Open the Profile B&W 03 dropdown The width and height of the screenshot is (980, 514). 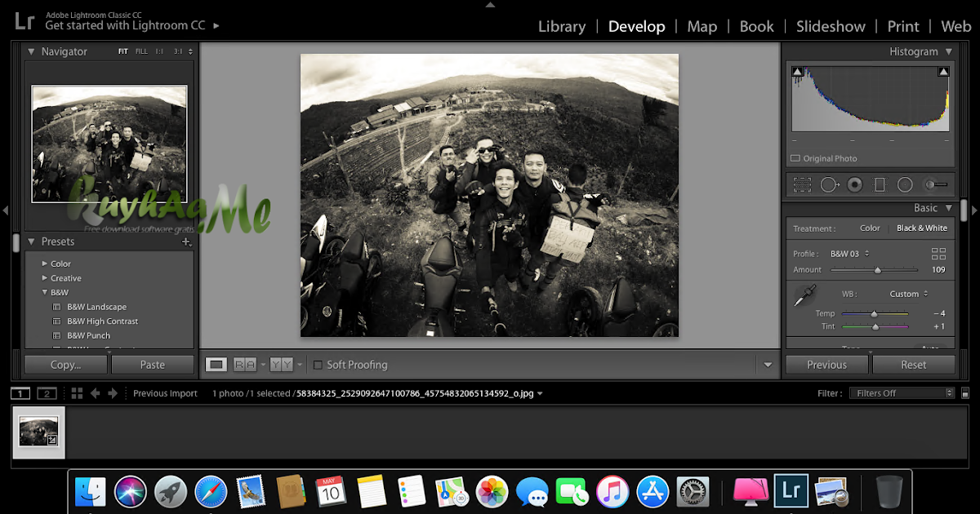tap(850, 254)
